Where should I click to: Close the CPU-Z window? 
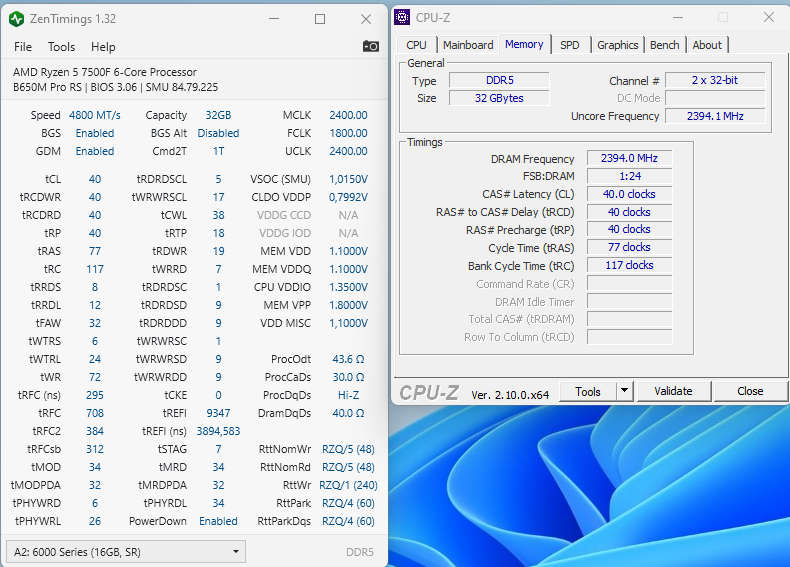pos(769,18)
